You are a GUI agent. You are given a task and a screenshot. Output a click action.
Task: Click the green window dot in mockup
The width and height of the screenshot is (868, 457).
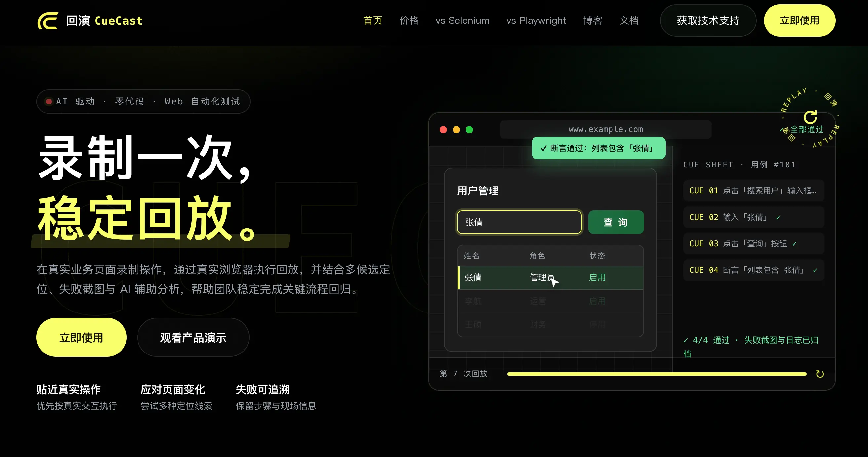click(x=469, y=130)
